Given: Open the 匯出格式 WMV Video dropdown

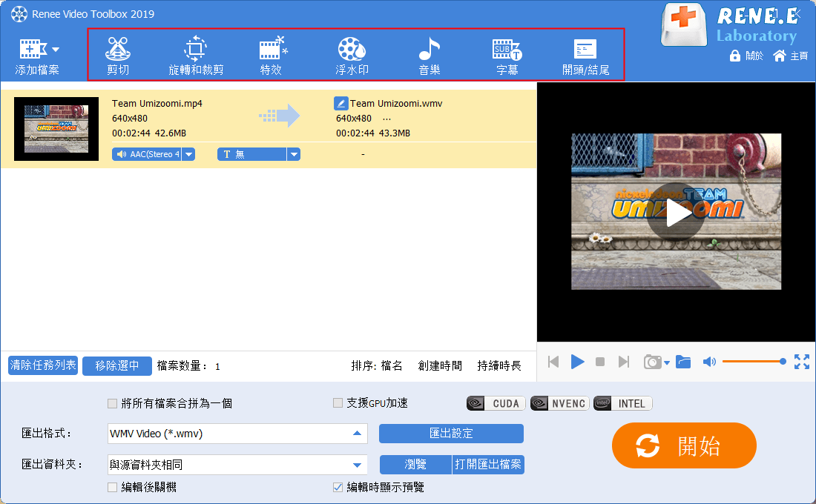Looking at the screenshot, I should pyautogui.click(x=237, y=434).
